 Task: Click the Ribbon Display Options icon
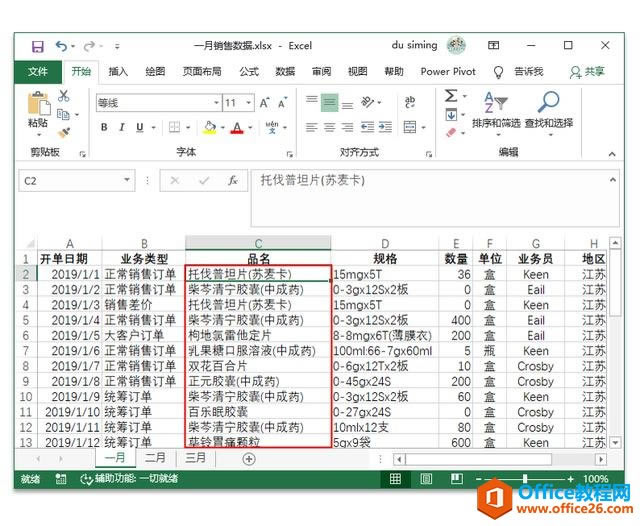[493, 45]
